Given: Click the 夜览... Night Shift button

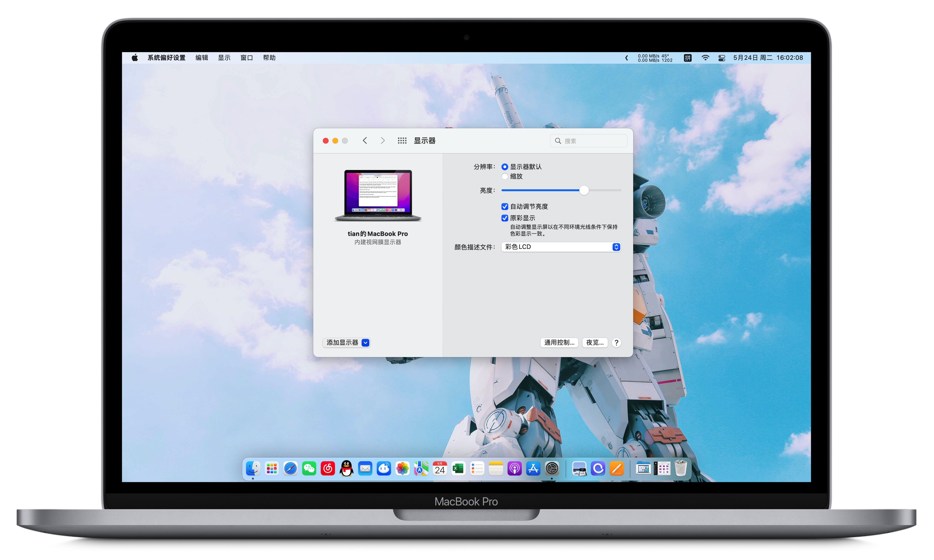Looking at the screenshot, I should pyautogui.click(x=595, y=343).
